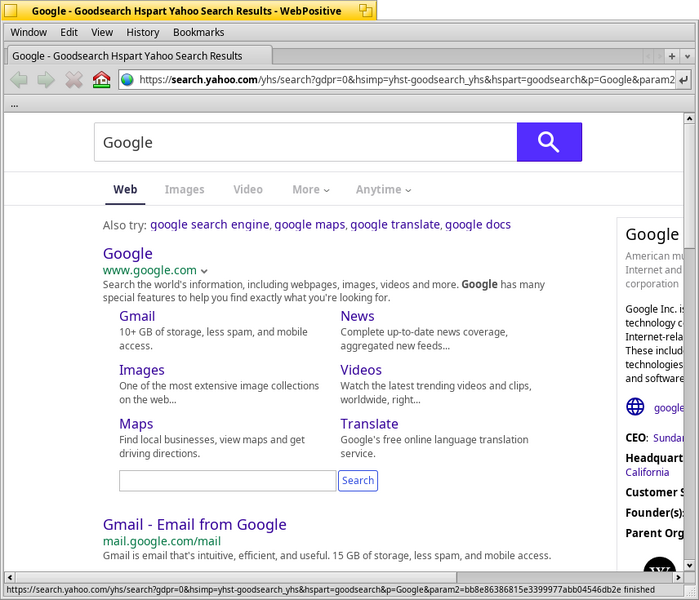The image size is (699, 600).
Task: Click the Yahoo search box containing Google
Action: pyautogui.click(x=305, y=142)
